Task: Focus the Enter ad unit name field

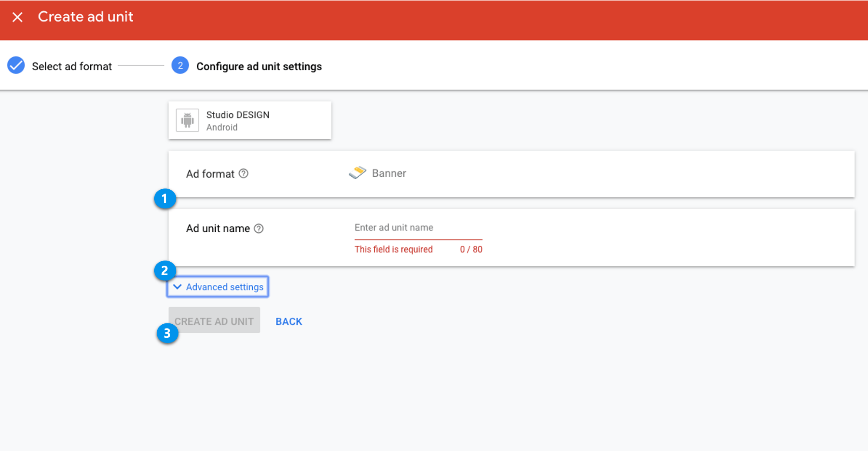Action: point(418,228)
